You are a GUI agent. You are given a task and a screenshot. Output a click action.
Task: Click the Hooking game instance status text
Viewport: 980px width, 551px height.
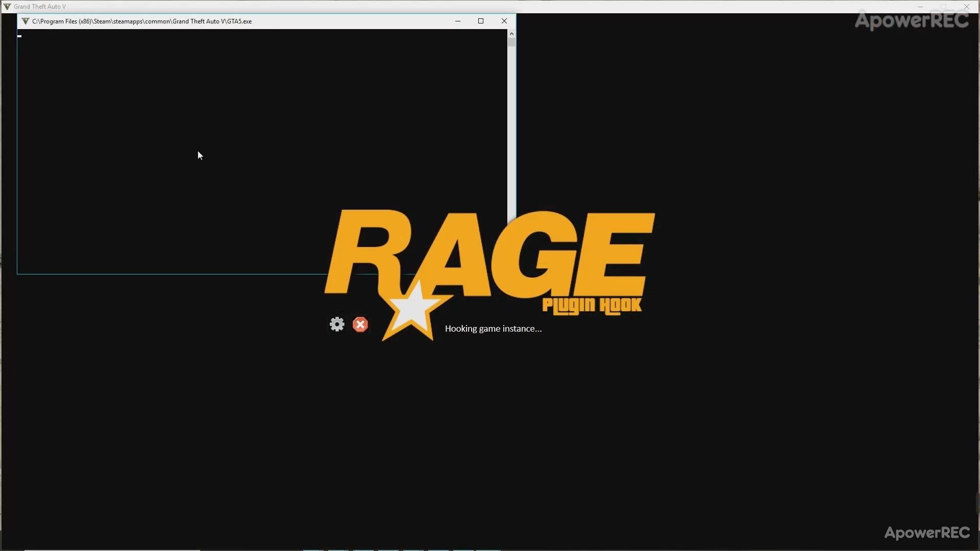493,329
